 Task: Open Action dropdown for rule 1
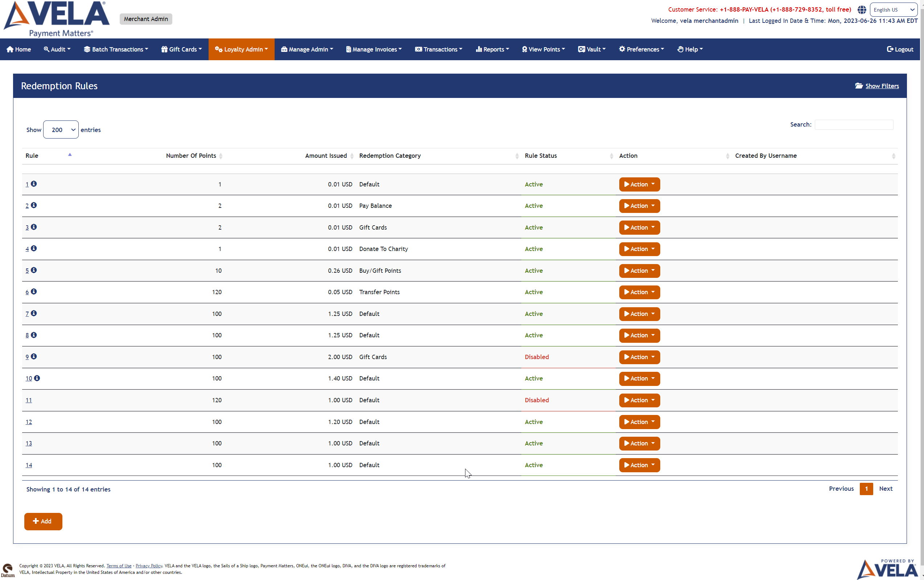tap(639, 184)
